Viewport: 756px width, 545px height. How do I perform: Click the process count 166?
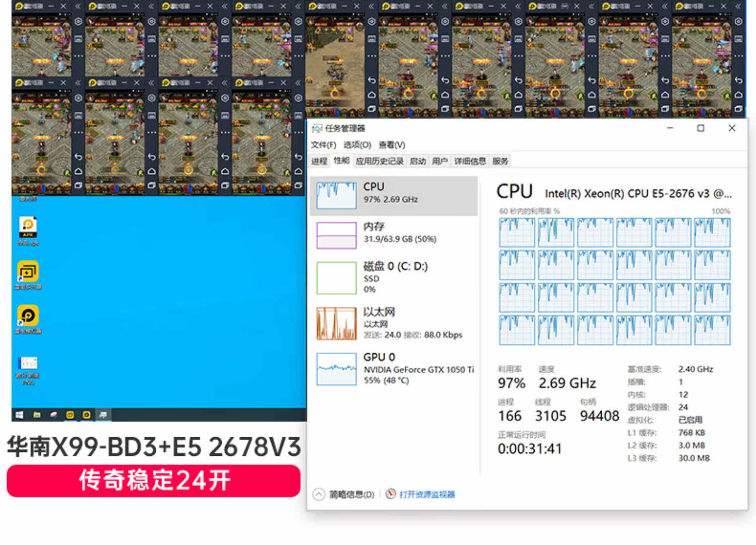click(510, 416)
